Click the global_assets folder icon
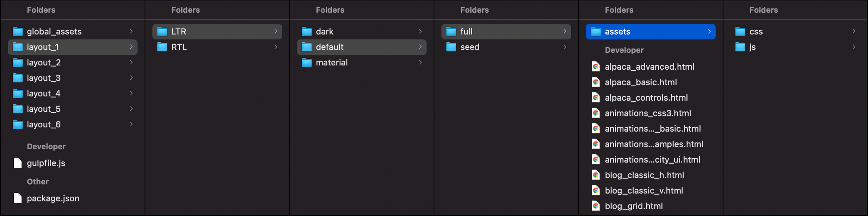868x216 pixels. point(18,32)
